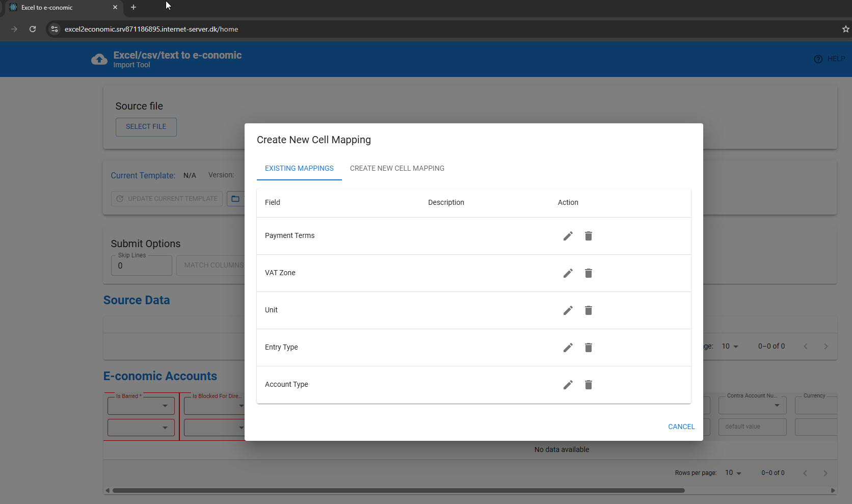
Task: Open the Is Blocked For Dire... dropdown
Action: [215, 406]
